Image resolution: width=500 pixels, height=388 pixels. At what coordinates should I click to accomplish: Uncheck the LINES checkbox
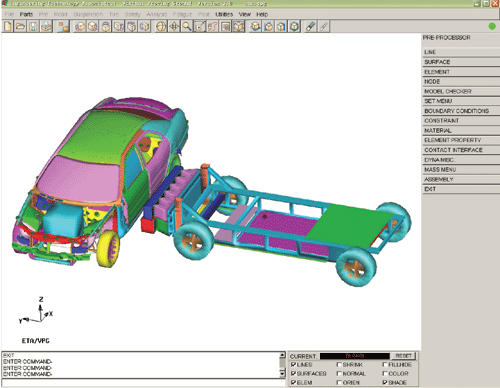[293, 365]
